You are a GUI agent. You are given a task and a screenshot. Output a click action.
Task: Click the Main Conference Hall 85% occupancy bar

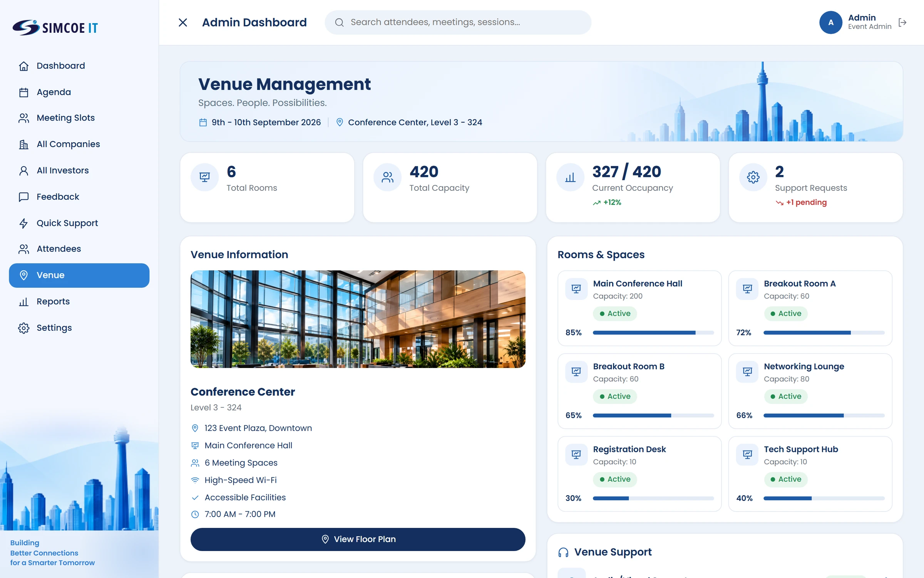click(x=653, y=333)
